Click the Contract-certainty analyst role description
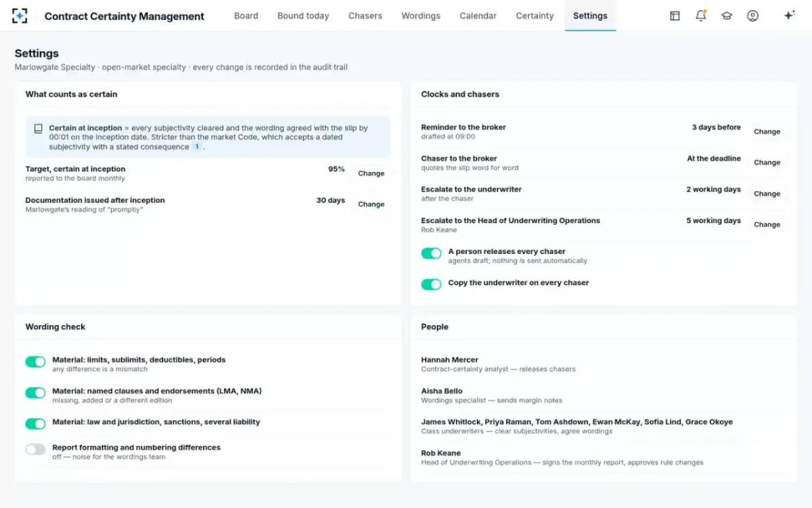The height and width of the screenshot is (508, 812). coord(498,369)
